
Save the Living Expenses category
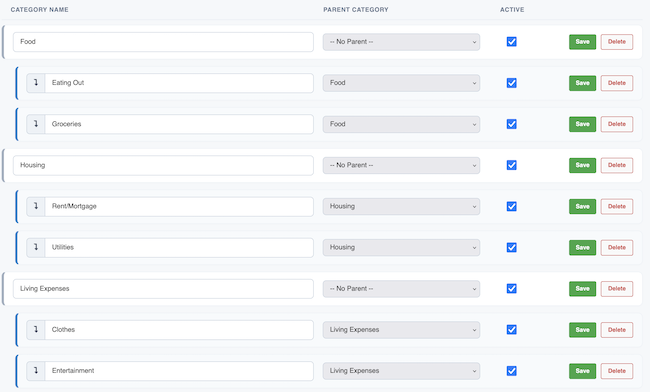point(582,289)
